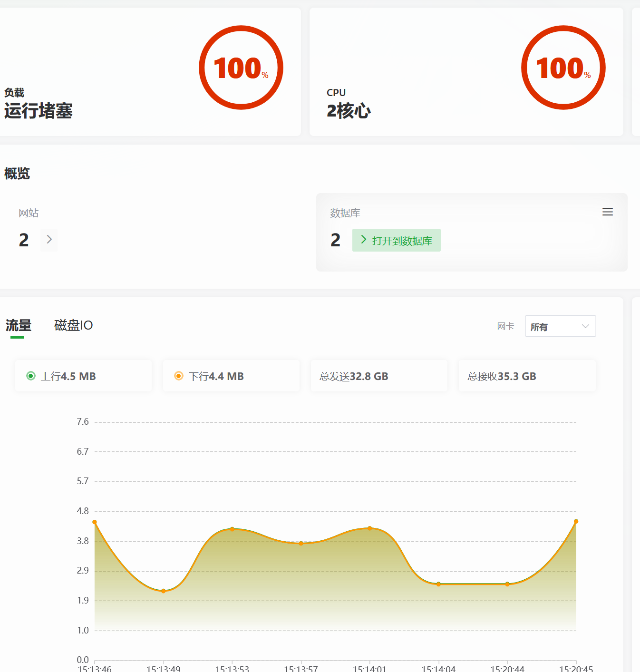Click the dropdown chevron in network card selector
Viewport: 640px width, 672px height.
(x=585, y=326)
